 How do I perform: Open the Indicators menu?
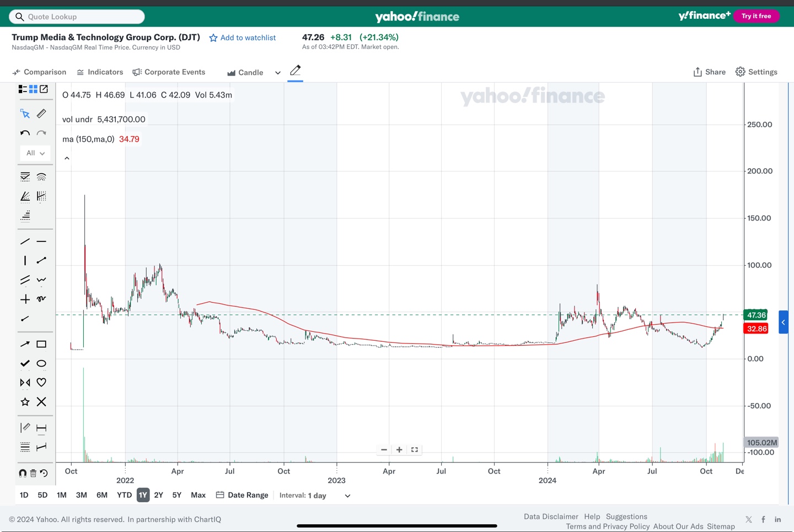100,72
